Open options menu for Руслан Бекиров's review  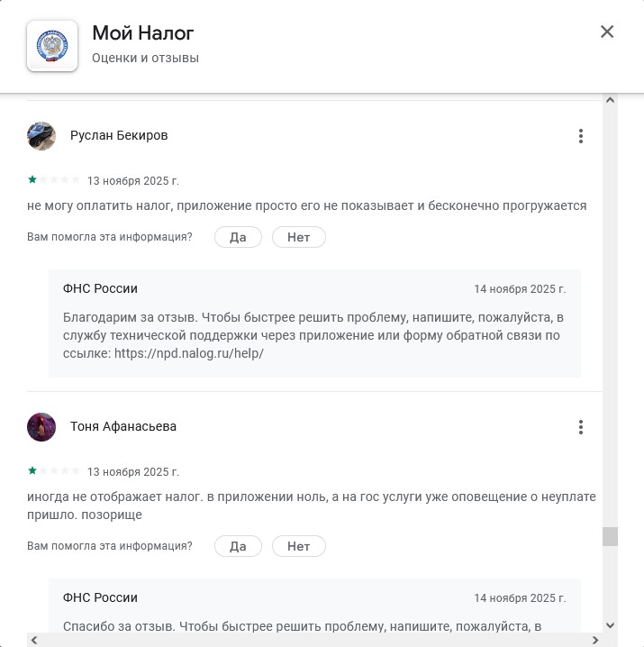(x=581, y=136)
